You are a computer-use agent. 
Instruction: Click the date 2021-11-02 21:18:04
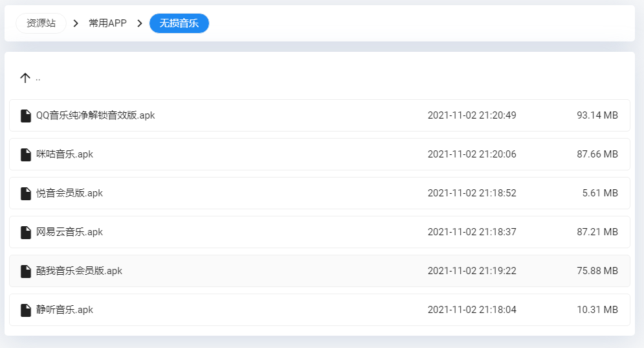472,310
